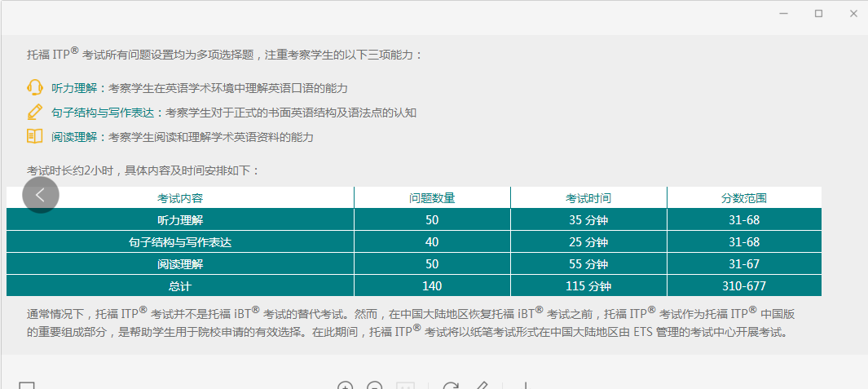Select the 听力理解 green heading text
Screen dimensions: 868x389
[x=77, y=88]
